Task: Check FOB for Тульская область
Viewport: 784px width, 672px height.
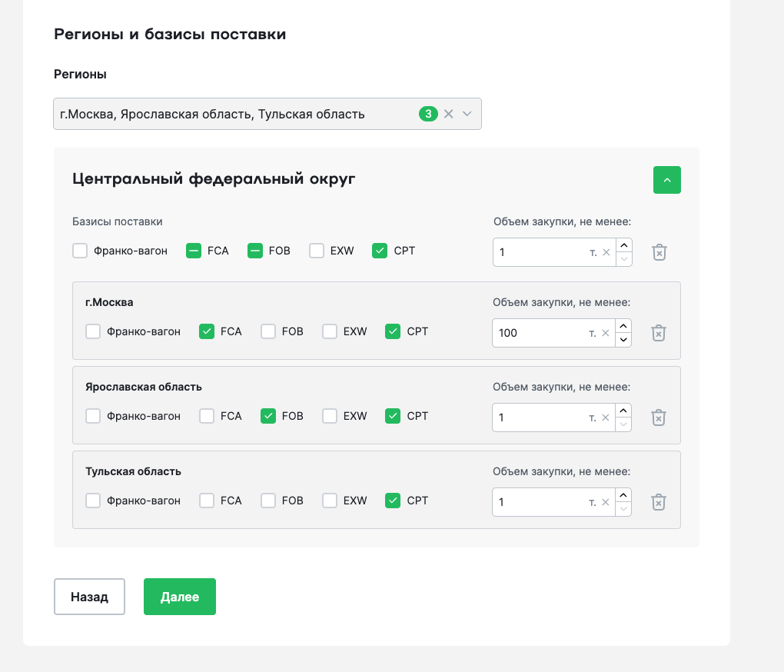Action: click(x=268, y=501)
